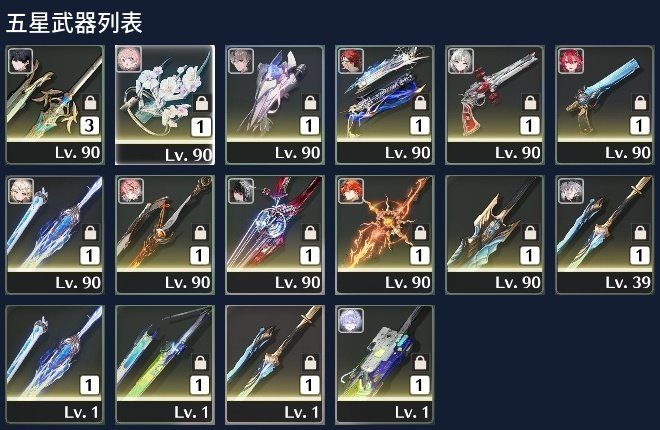Click the lock icon on the golden polearm weapon

pos(90,102)
